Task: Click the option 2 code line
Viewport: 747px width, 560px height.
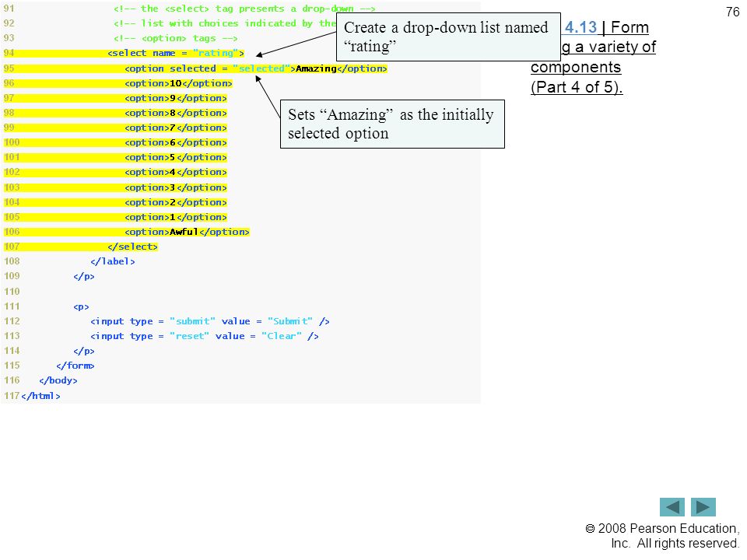Action: coord(175,202)
